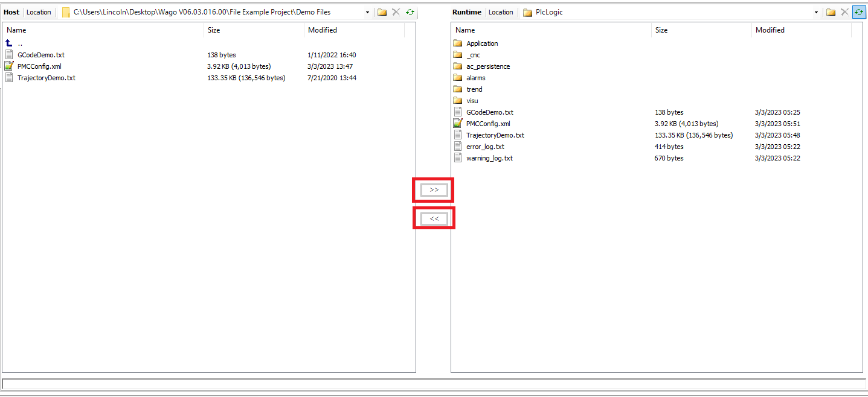
Task: Create new folder in Runtime pane
Action: point(831,12)
